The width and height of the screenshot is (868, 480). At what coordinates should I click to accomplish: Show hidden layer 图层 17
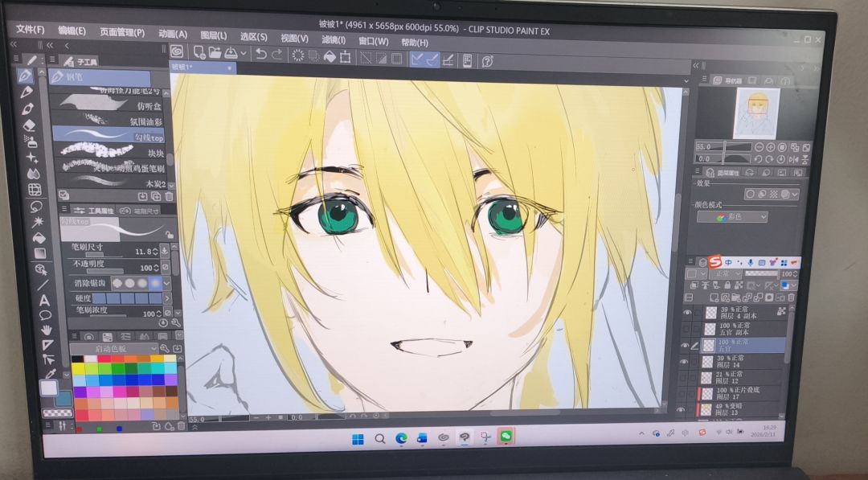[682, 394]
